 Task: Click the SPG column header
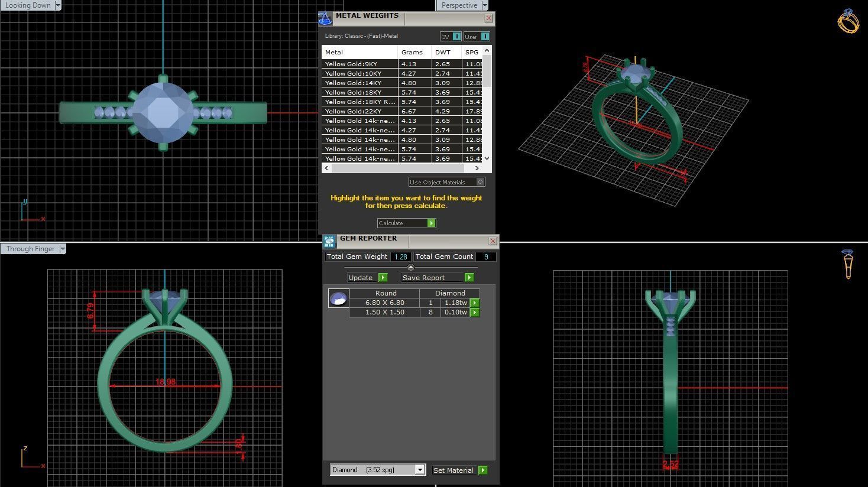coord(472,52)
